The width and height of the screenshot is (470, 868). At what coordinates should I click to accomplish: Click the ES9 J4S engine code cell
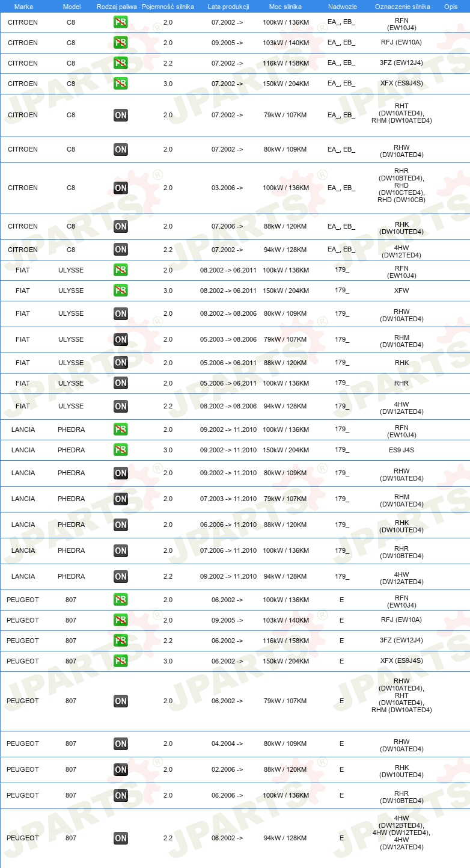click(401, 450)
